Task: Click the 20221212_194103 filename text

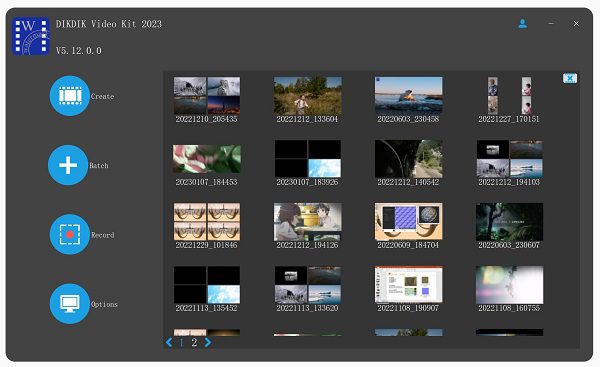Action: click(509, 182)
